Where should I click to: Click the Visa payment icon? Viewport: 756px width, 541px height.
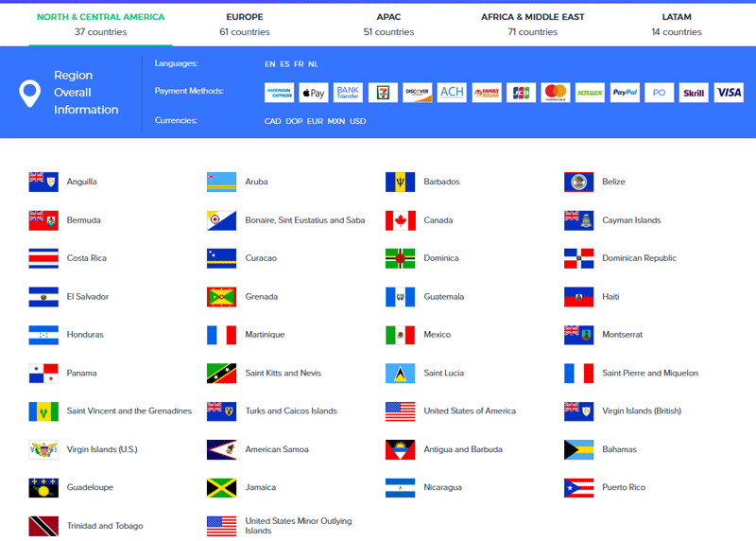tap(729, 93)
